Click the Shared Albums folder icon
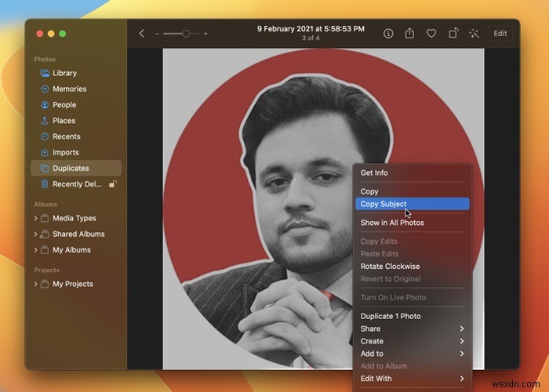This screenshot has height=392, width=549. tap(45, 234)
